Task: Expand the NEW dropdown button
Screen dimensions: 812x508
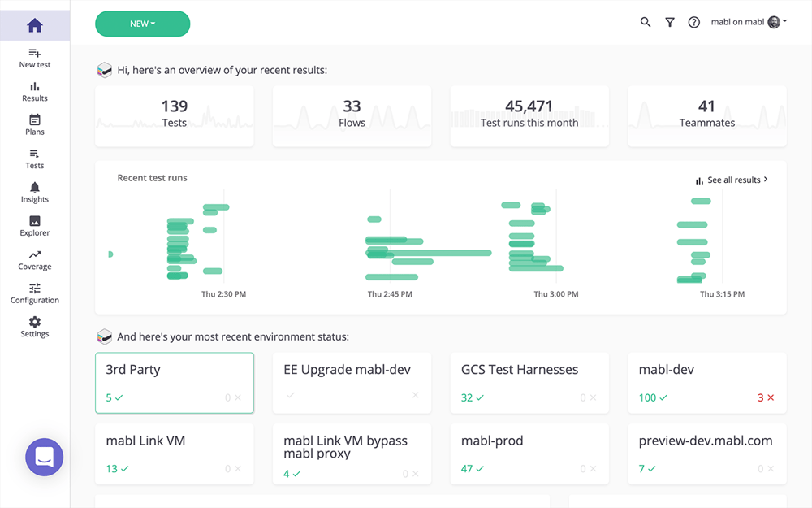Action: (142, 24)
